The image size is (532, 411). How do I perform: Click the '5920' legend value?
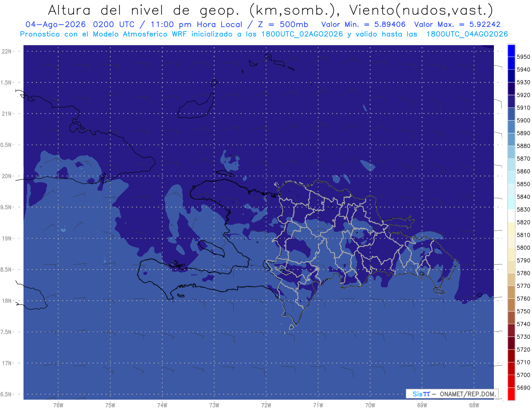(x=524, y=95)
